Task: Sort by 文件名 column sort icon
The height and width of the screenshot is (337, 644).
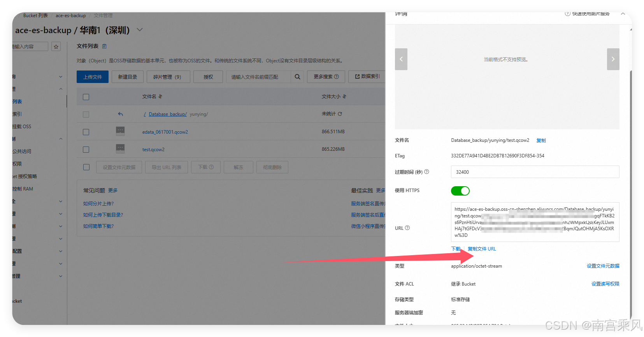Action: point(160,96)
